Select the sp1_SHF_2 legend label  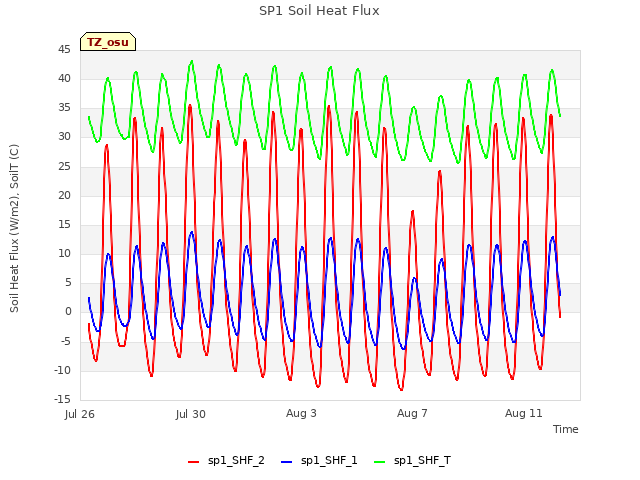coord(236,460)
